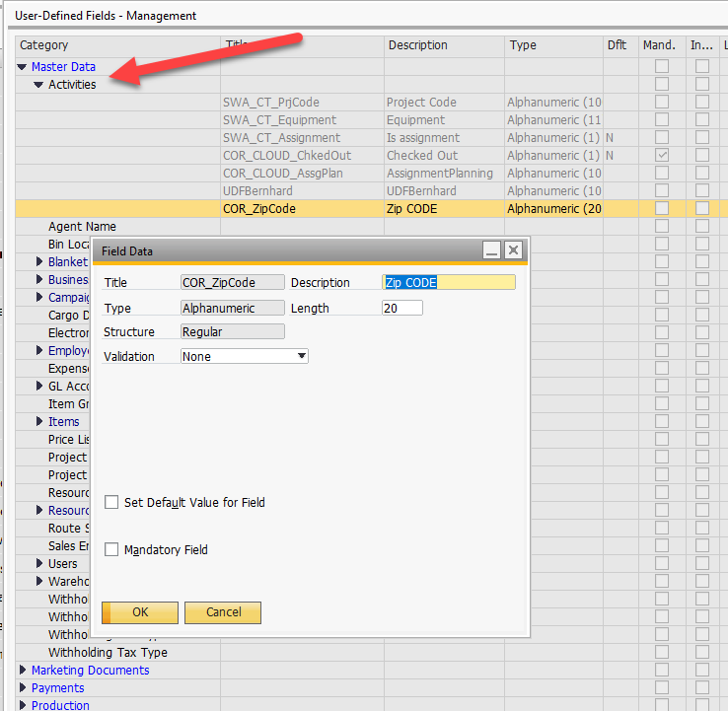728x711 pixels.
Task: Click the OK button
Action: [x=140, y=612]
